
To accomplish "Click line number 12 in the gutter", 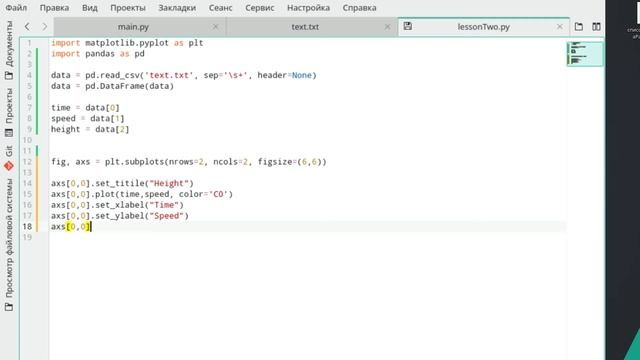I will (x=27, y=162).
